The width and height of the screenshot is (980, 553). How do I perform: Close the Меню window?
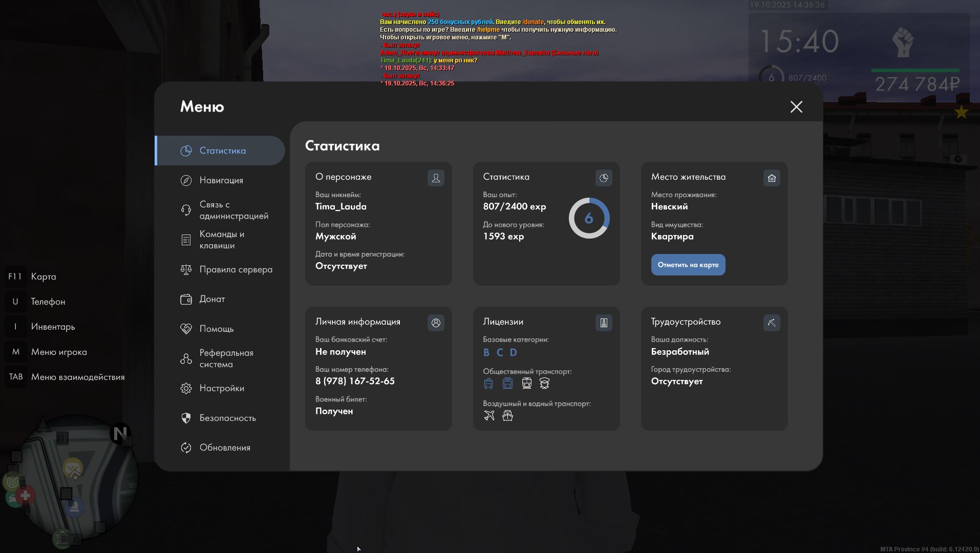coord(796,107)
